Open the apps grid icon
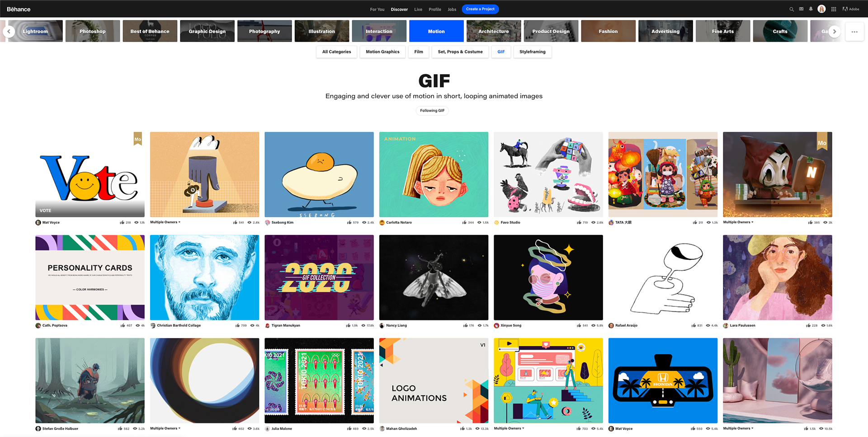Viewport: 868px width, 437px height. pyautogui.click(x=834, y=9)
